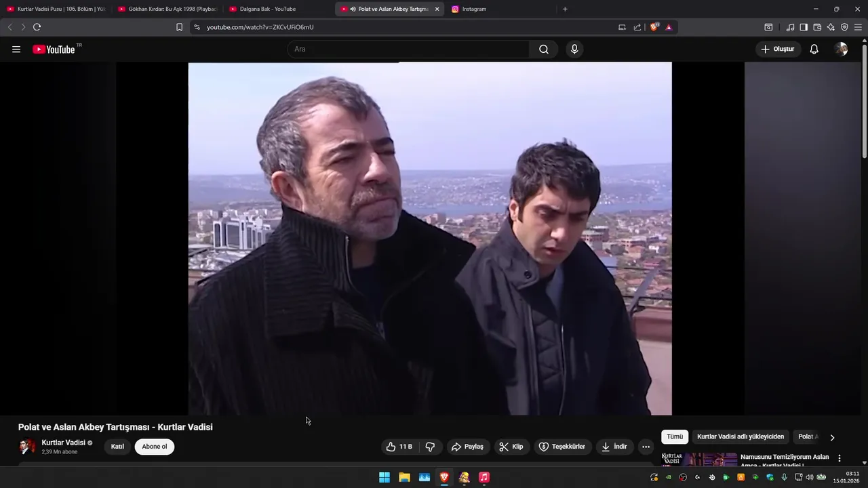Open Brave browser taskbar icon
The image size is (868, 488).
click(x=444, y=477)
